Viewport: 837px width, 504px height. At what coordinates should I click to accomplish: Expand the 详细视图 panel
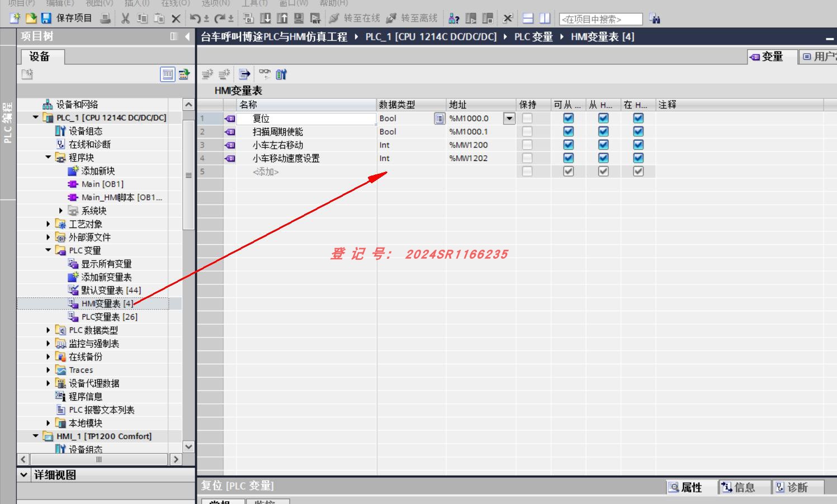(24, 475)
